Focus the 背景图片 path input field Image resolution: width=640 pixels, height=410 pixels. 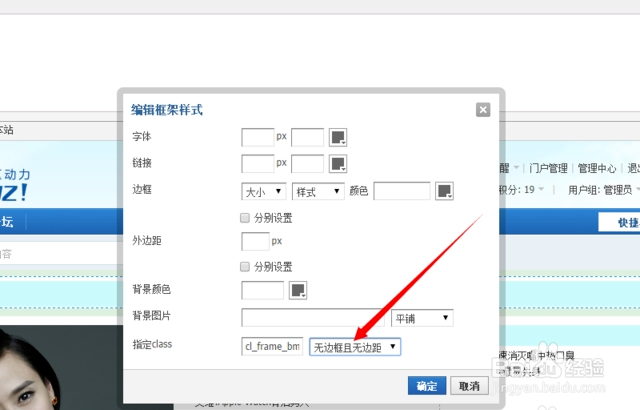tap(313, 318)
